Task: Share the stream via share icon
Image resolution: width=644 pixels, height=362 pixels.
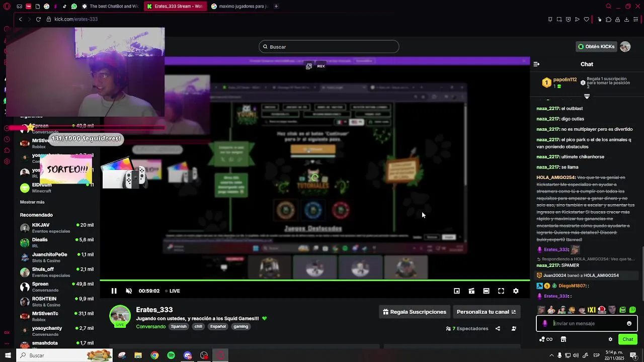Action: [498, 328]
